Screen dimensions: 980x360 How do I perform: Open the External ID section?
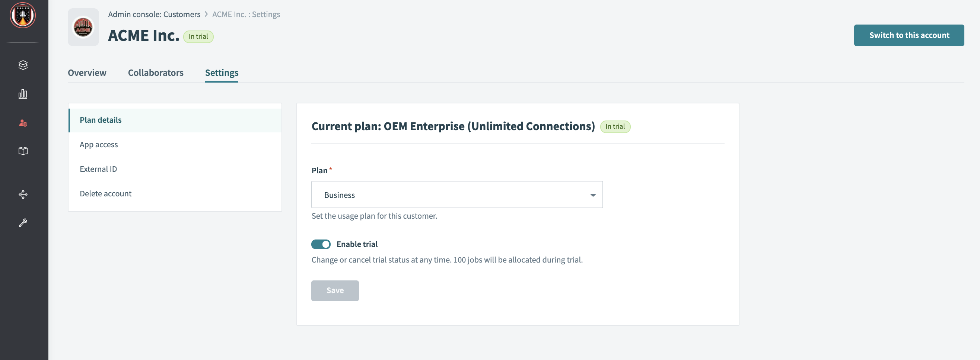pyautogui.click(x=98, y=169)
